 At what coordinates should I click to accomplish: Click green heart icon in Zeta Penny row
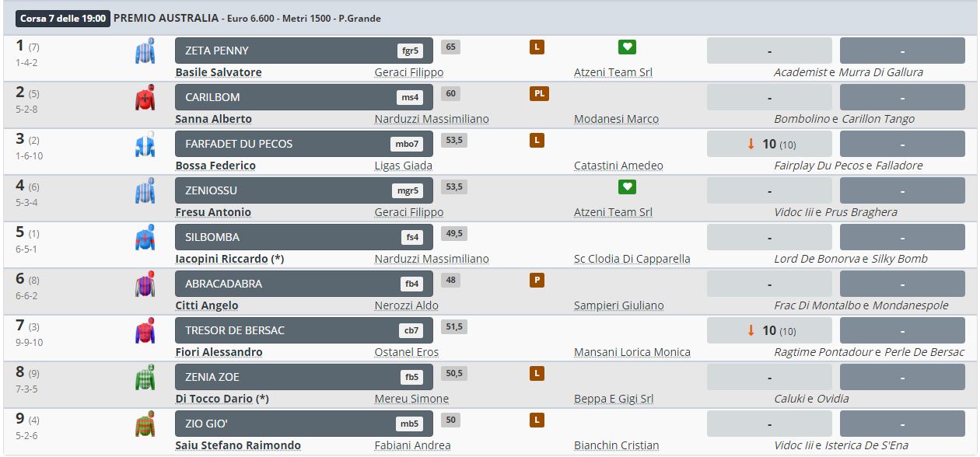click(x=628, y=47)
